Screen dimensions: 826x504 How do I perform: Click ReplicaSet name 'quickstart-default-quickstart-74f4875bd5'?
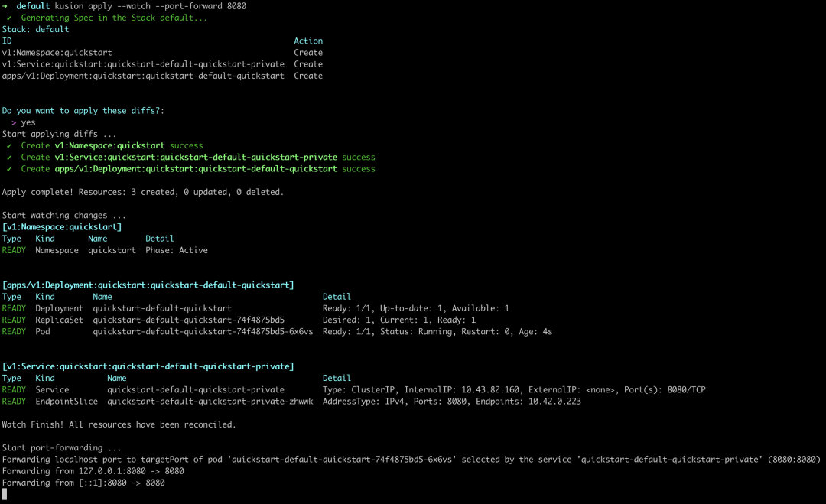pyautogui.click(x=189, y=320)
